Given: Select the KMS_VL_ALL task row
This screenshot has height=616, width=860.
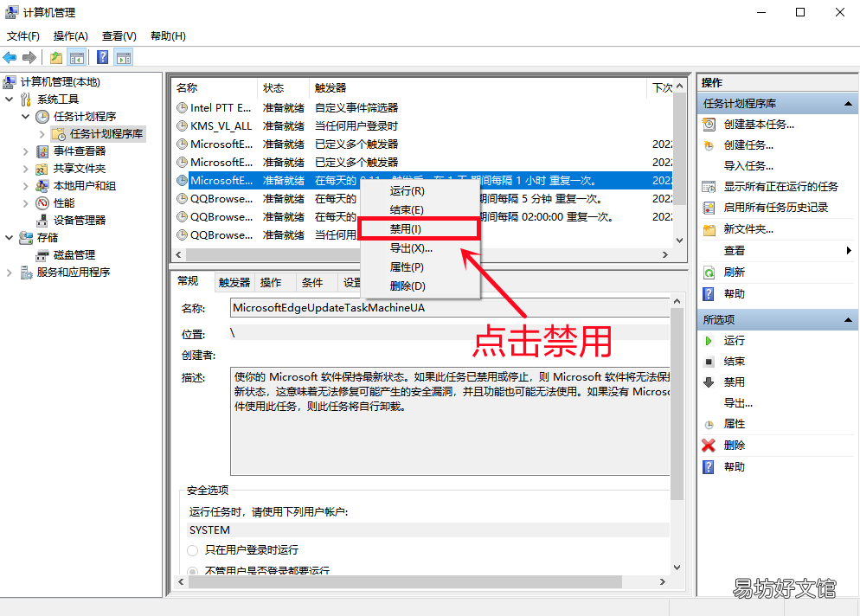Looking at the screenshot, I should tap(422, 126).
